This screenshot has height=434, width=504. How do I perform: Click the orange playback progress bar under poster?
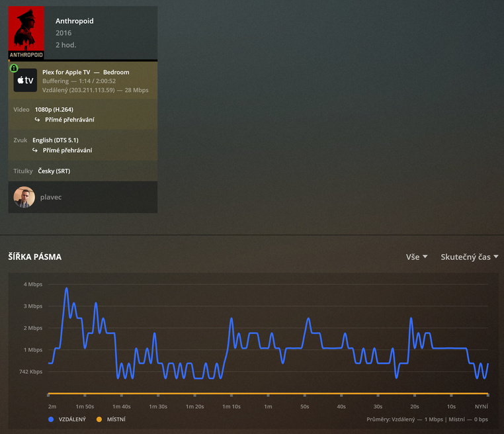[9, 60]
